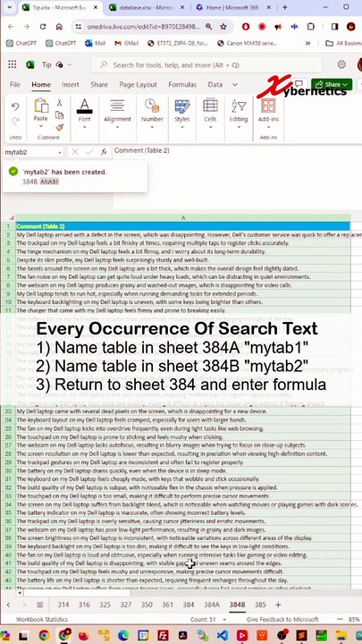Click the browser zoom magnifier icon
The height and width of the screenshot is (644, 362).
click(x=208, y=26)
